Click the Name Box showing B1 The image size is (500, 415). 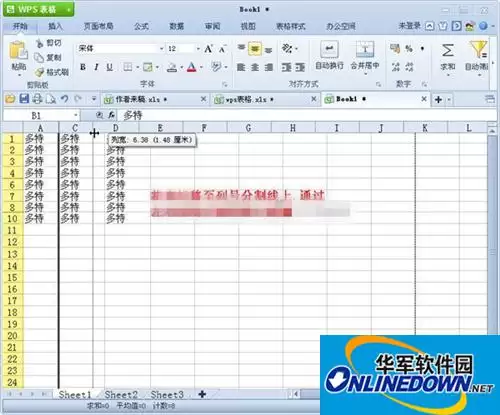pyautogui.click(x=42, y=116)
